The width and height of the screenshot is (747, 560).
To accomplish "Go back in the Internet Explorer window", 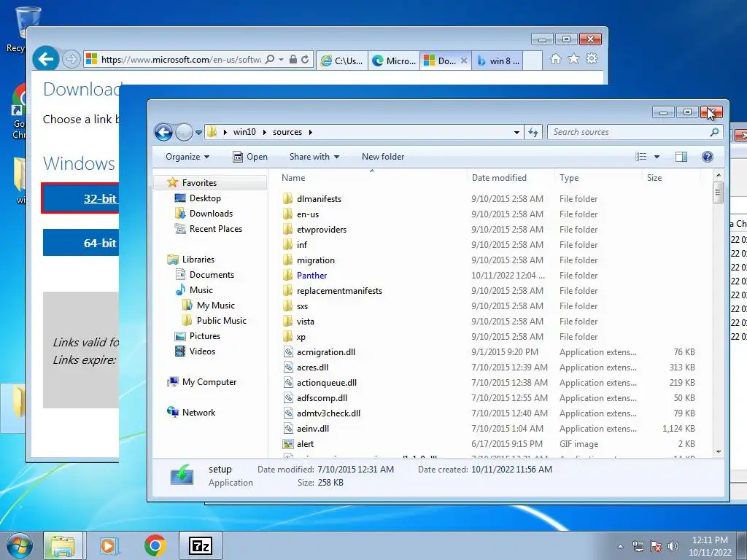I will (46, 59).
